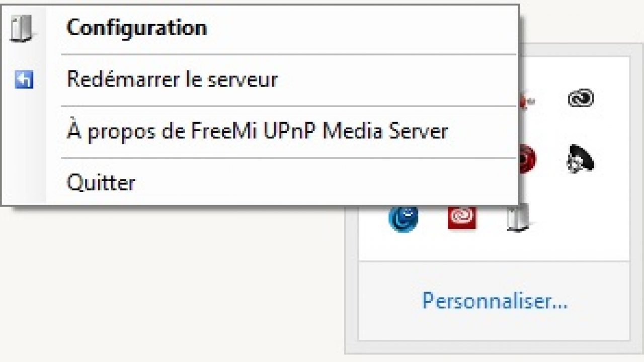
Task: Open the Configuration menu entry
Action: (137, 28)
